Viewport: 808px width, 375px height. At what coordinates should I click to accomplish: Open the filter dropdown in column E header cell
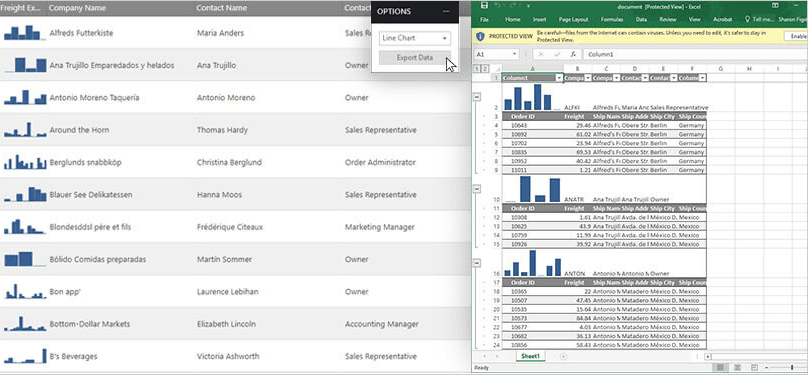pos(674,78)
